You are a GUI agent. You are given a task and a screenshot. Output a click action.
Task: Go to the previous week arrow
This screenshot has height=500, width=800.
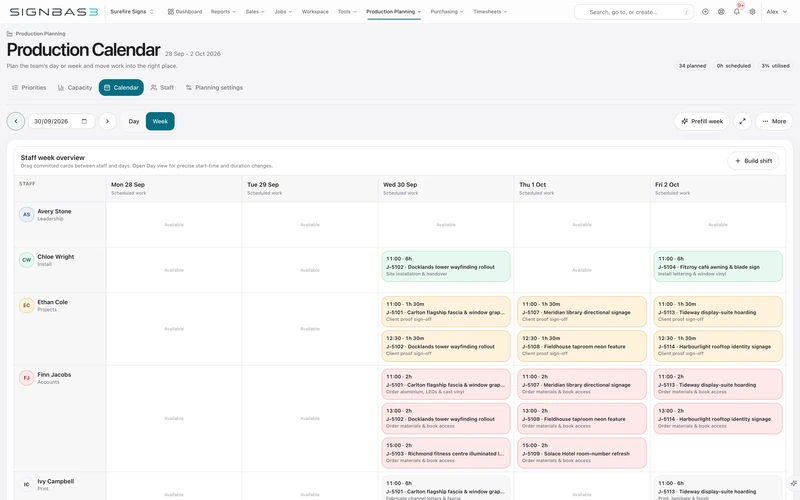click(16, 121)
